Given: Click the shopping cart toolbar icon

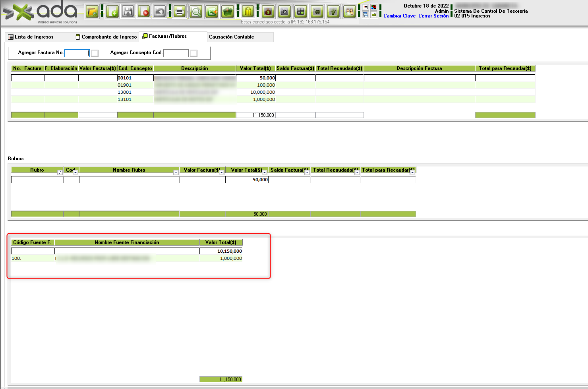Looking at the screenshot, I should [x=317, y=12].
